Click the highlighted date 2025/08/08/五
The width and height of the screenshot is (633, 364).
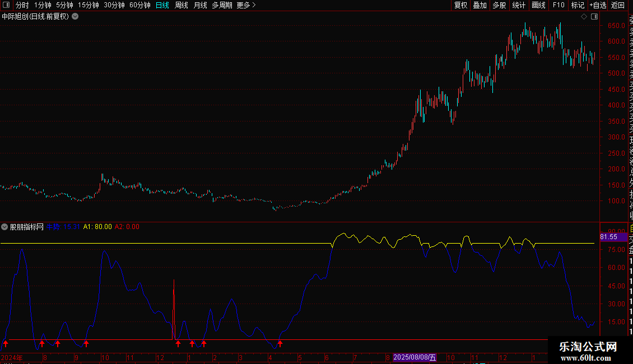click(415, 357)
